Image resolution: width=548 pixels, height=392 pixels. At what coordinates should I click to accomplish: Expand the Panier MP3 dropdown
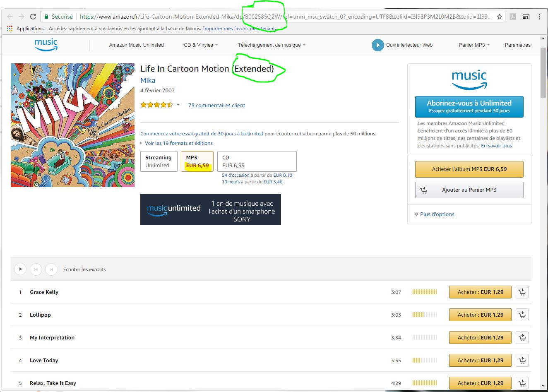click(x=474, y=45)
